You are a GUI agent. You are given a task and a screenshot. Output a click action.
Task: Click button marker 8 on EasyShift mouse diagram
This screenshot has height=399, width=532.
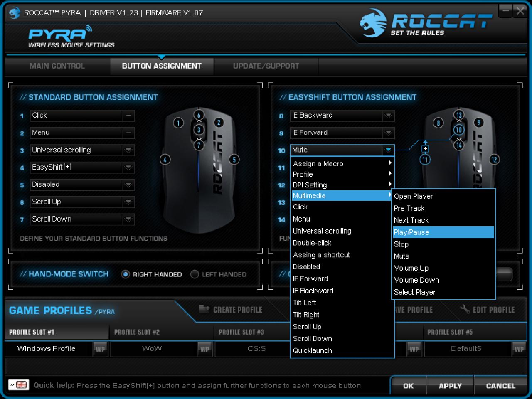[x=438, y=123]
